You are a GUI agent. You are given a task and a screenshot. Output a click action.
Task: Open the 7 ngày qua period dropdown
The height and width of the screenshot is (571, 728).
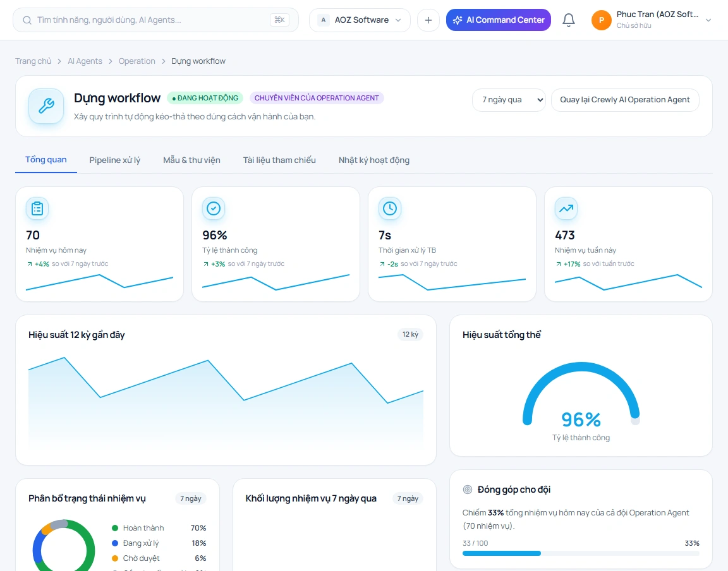[508, 100]
